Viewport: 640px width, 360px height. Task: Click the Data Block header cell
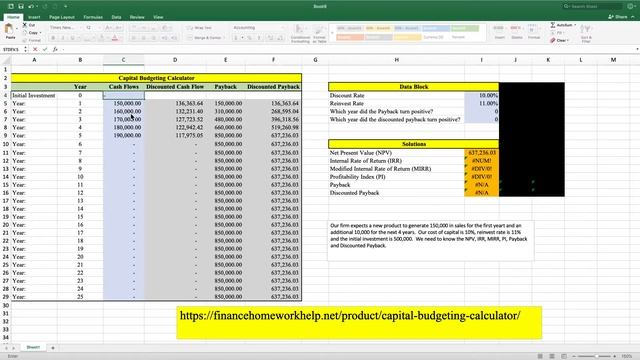413,87
